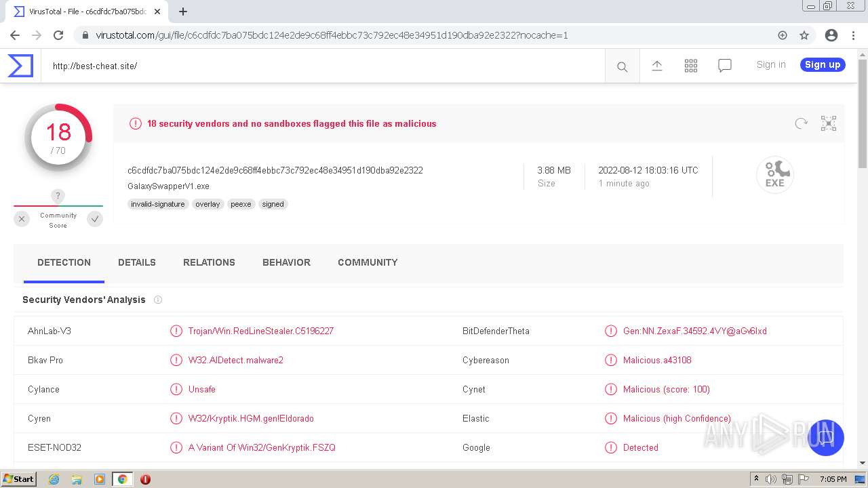Click the install circle-plus icon in address bar
The width and height of the screenshot is (868, 488).
click(783, 35)
